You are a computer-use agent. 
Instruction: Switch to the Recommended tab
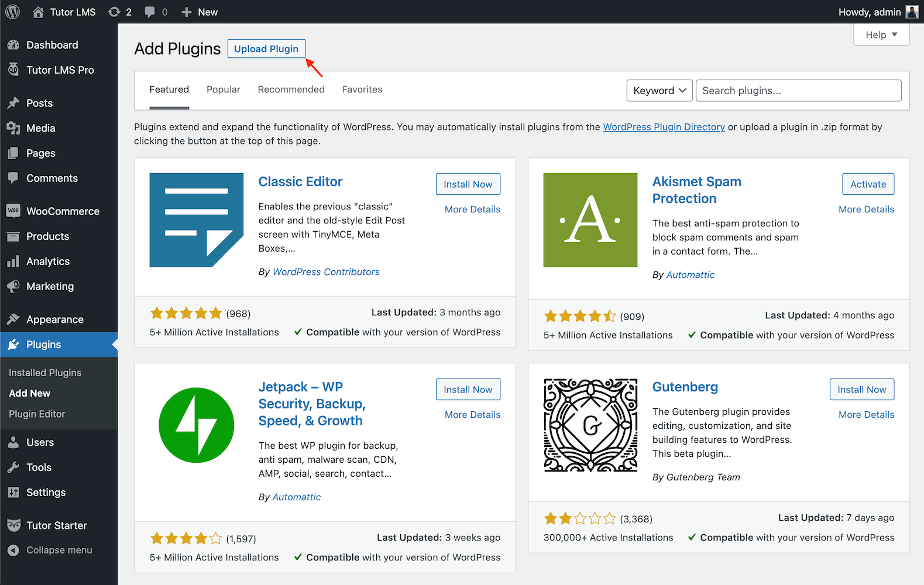click(291, 90)
